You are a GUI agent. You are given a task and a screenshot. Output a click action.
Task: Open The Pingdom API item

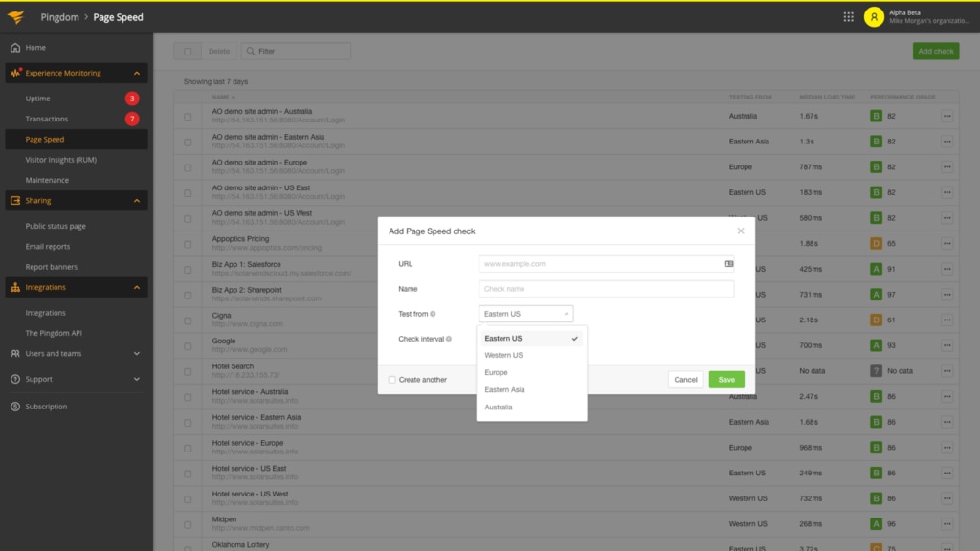point(54,333)
